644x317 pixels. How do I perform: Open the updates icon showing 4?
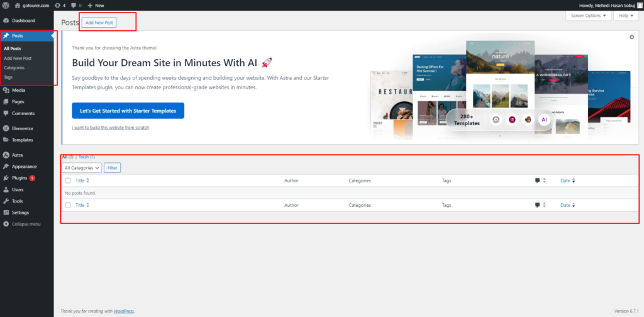tap(57, 5)
